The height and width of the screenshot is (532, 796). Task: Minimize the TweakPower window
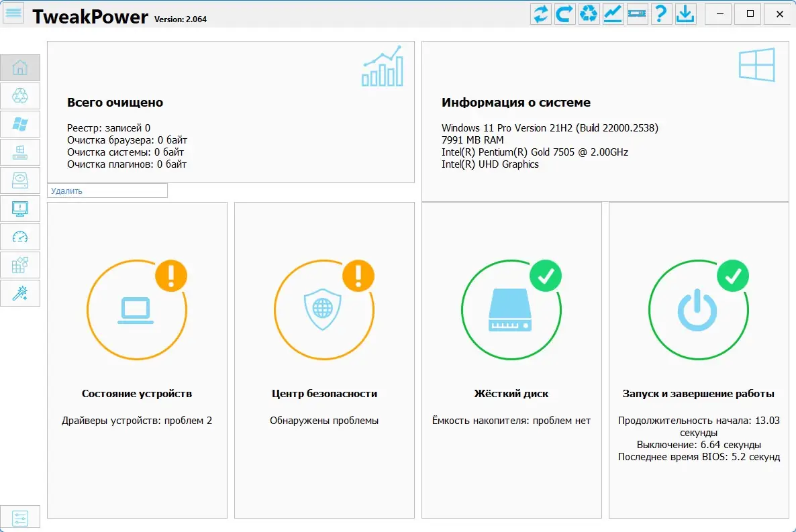(719, 13)
